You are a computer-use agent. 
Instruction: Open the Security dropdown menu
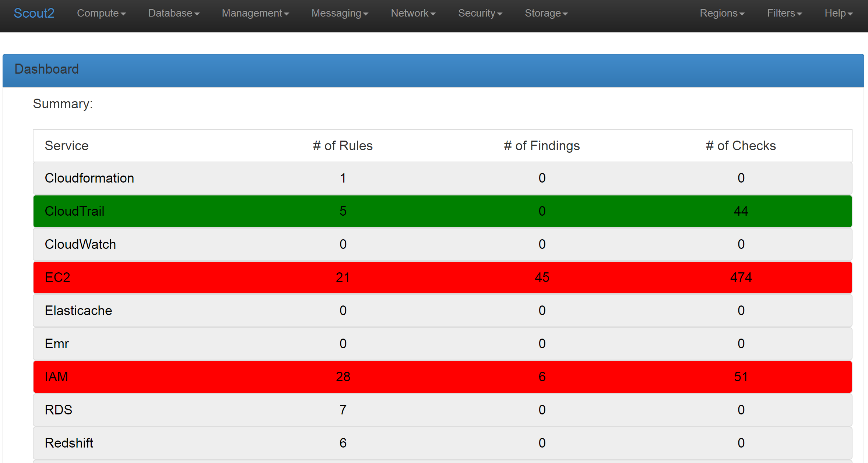tap(480, 13)
